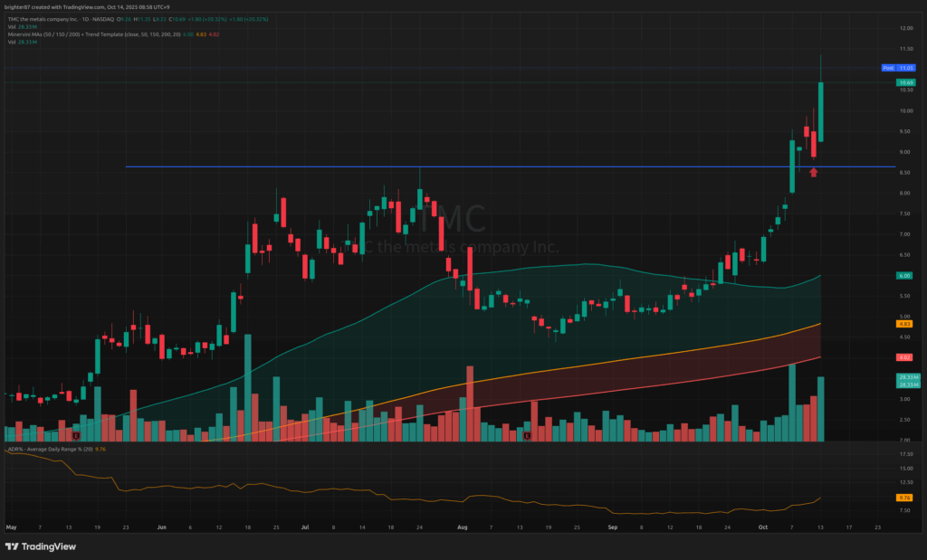Click the green 28.33M volume tag
Image resolution: width=927 pixels, height=560 pixels.
pos(903,376)
